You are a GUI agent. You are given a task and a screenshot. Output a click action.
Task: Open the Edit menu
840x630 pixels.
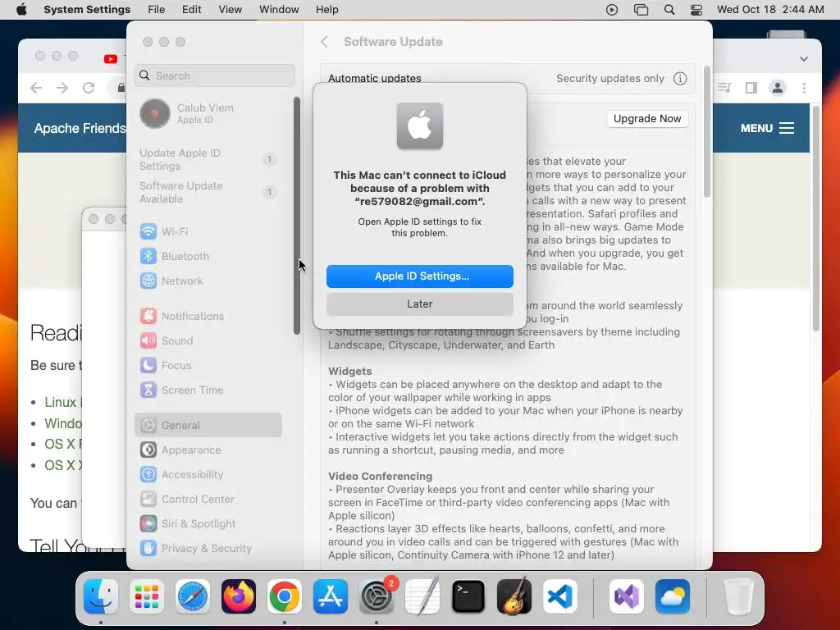191,10
